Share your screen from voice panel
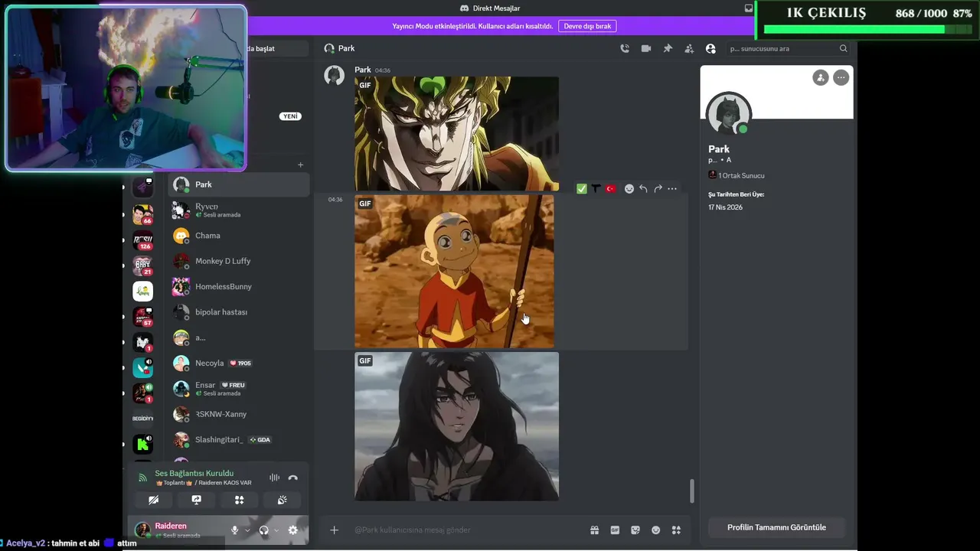The width and height of the screenshot is (980, 551). click(x=196, y=500)
